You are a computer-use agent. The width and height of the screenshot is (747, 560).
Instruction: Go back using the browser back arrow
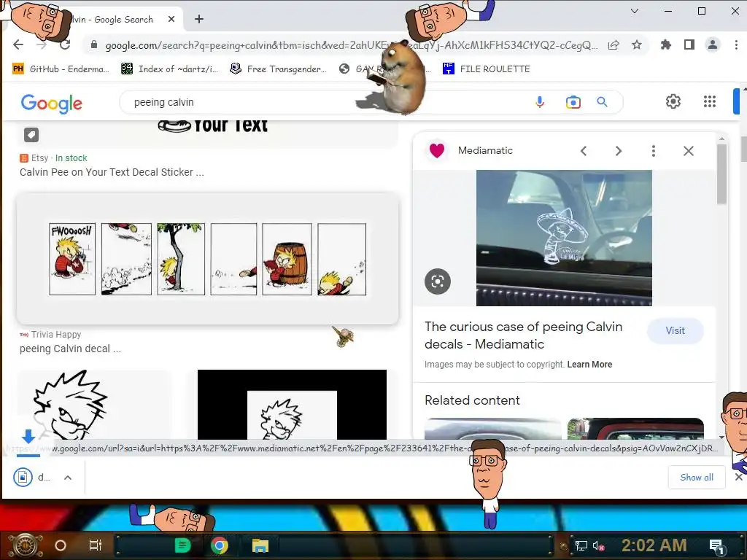click(18, 44)
